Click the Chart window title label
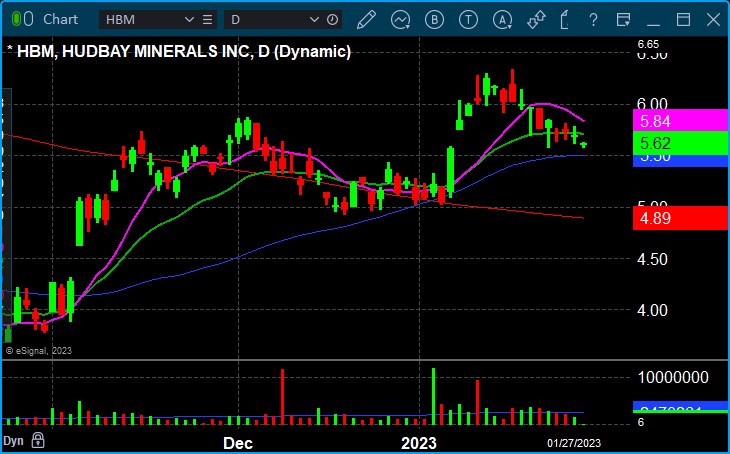This screenshot has width=730, height=454. 61,20
